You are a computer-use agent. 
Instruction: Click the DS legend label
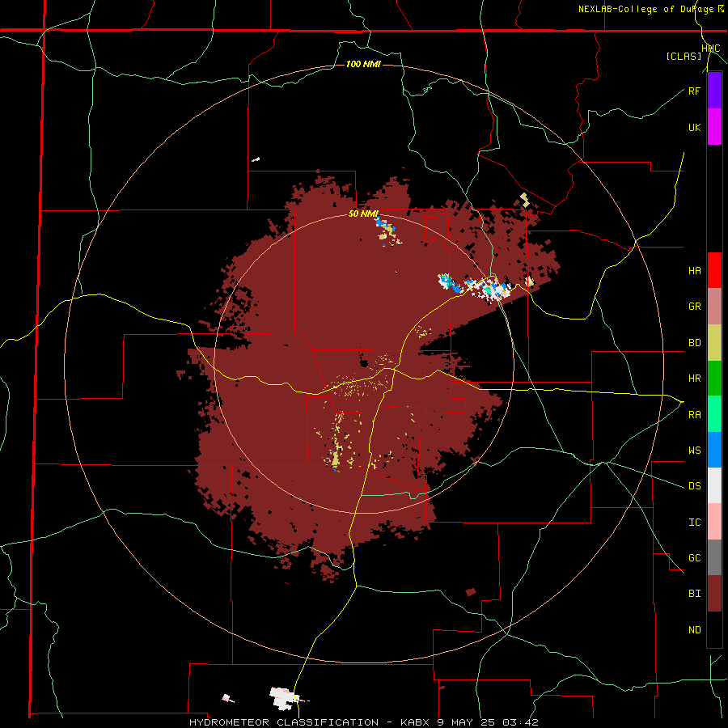click(x=695, y=486)
